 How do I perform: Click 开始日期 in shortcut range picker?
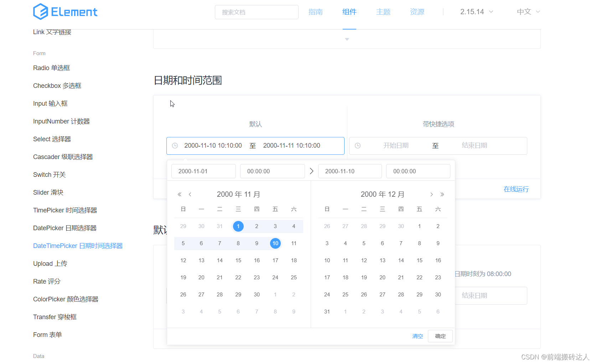[396, 146]
